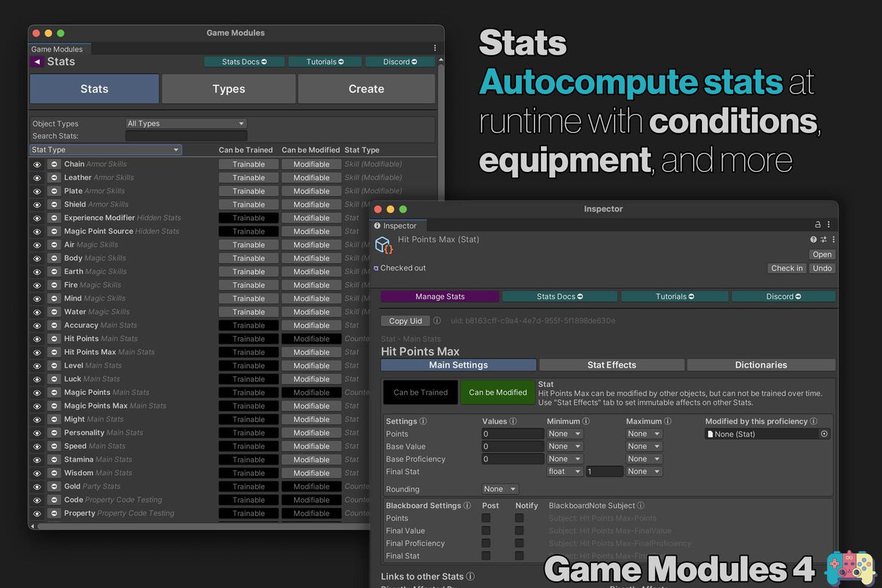
Task: Switch to the Dictionaries tab
Action: point(761,365)
